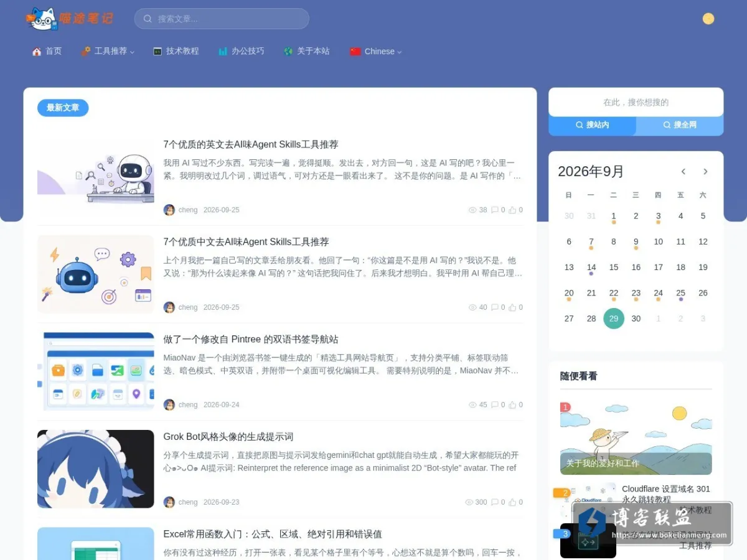
Task: Click the Excel article thumbnail
Action: click(x=95, y=543)
